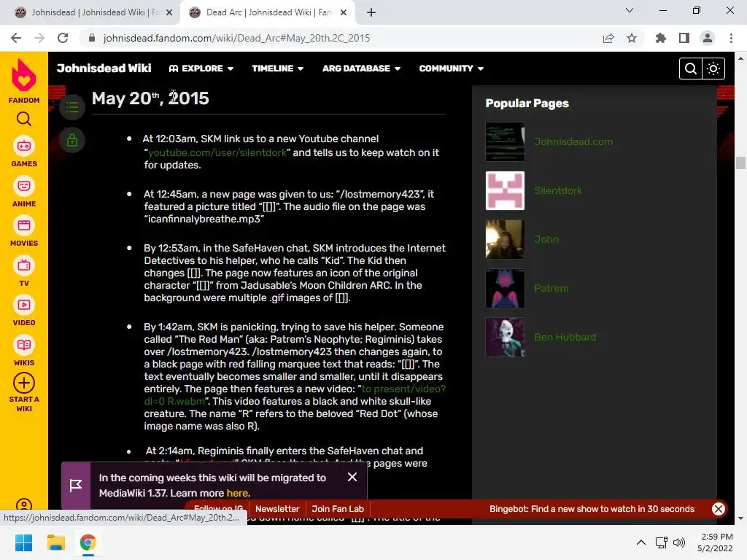Image resolution: width=747 pixels, height=560 pixels.
Task: Select the Dead Arc browser tab
Action: 268,12
